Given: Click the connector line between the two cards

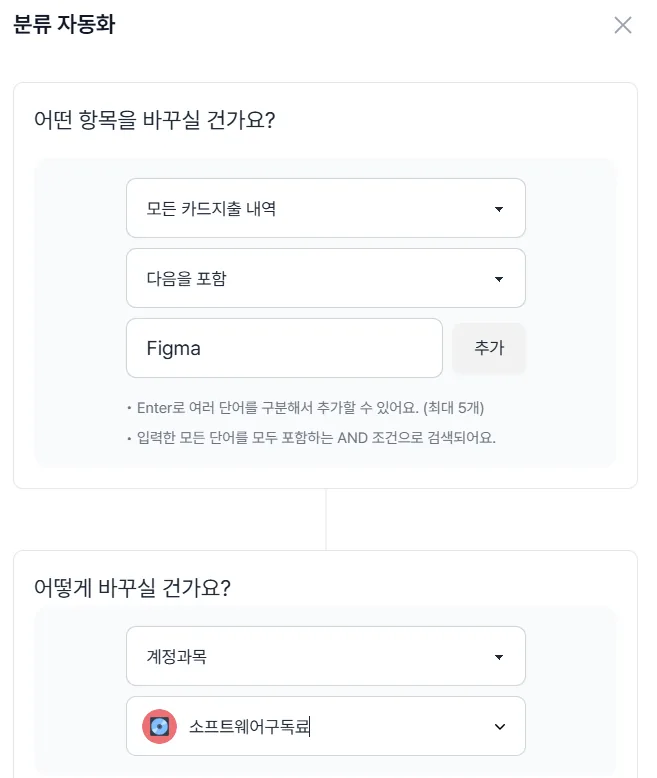Looking at the screenshot, I should pyautogui.click(x=326, y=519).
